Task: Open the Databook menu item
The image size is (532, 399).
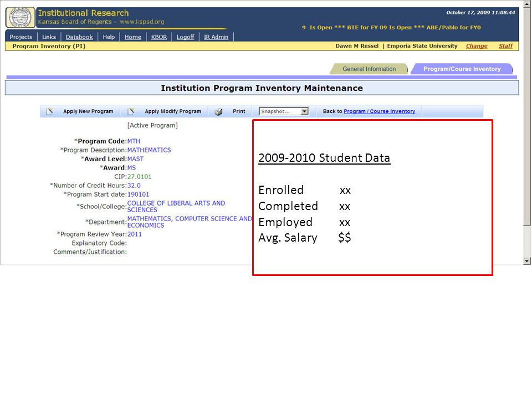Action: (79, 37)
